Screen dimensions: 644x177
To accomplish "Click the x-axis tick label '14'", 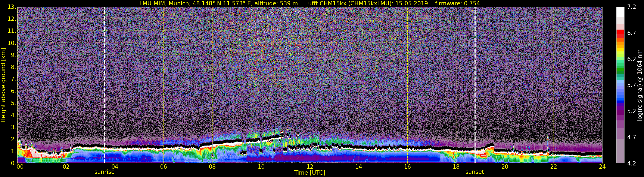I will [x=358, y=167].
